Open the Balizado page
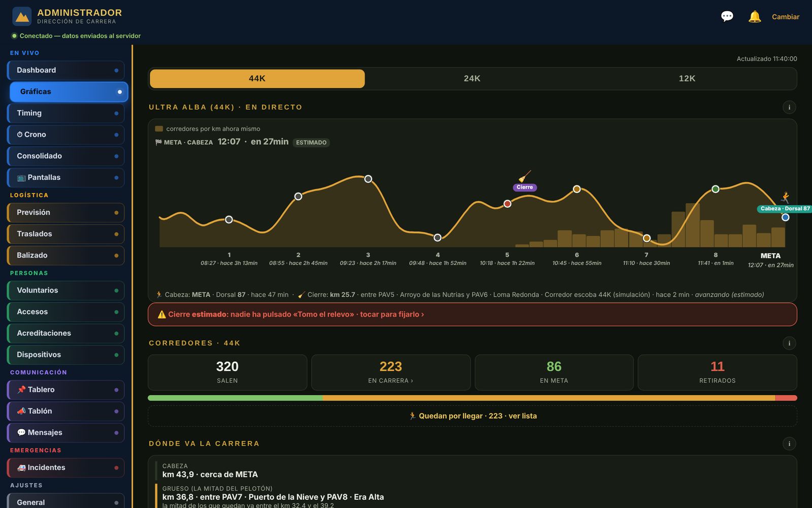The height and width of the screenshot is (508, 812). tap(66, 255)
